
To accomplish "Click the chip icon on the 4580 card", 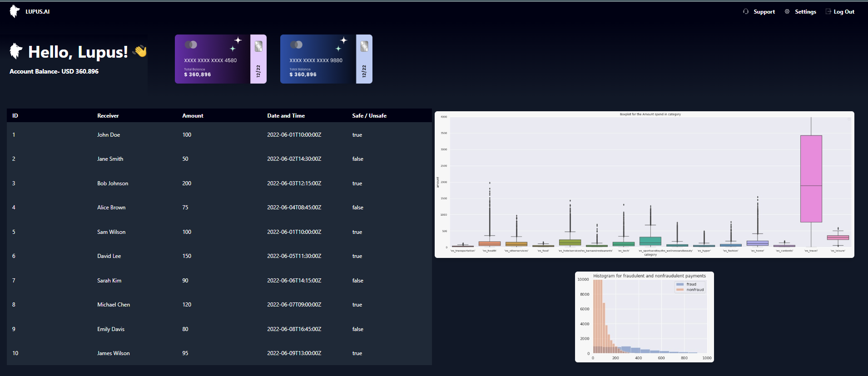I will 258,46.
